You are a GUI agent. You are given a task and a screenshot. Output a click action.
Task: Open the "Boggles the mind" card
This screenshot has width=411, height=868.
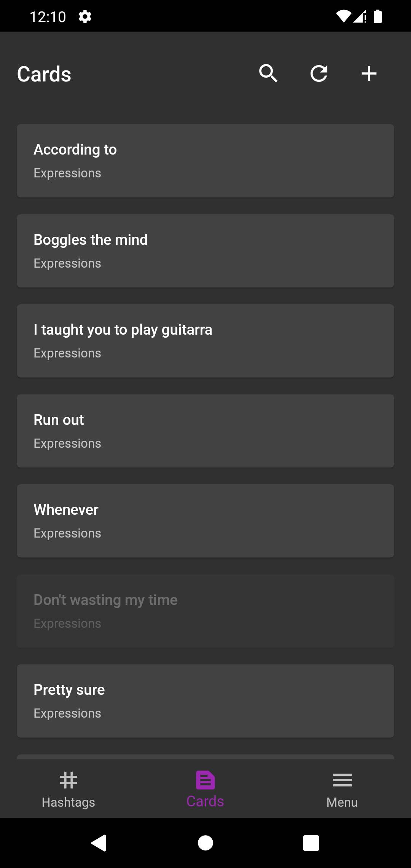(205, 251)
